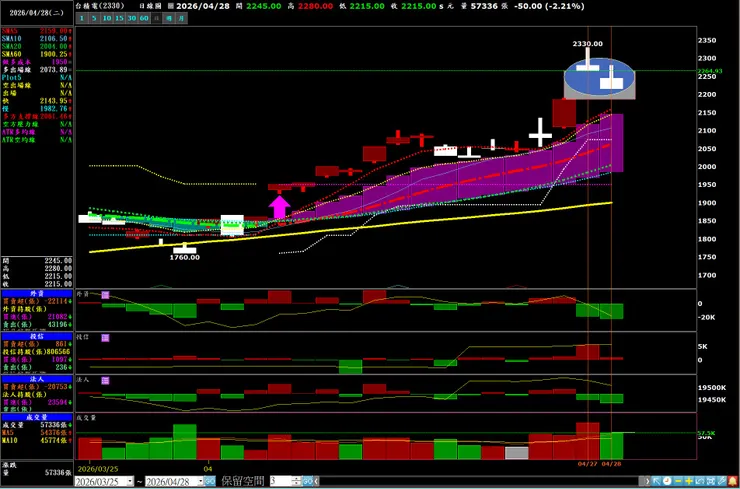Click the ATR多均線 legend row
Image resolution: width=740 pixels, height=489 pixels.
37,132
